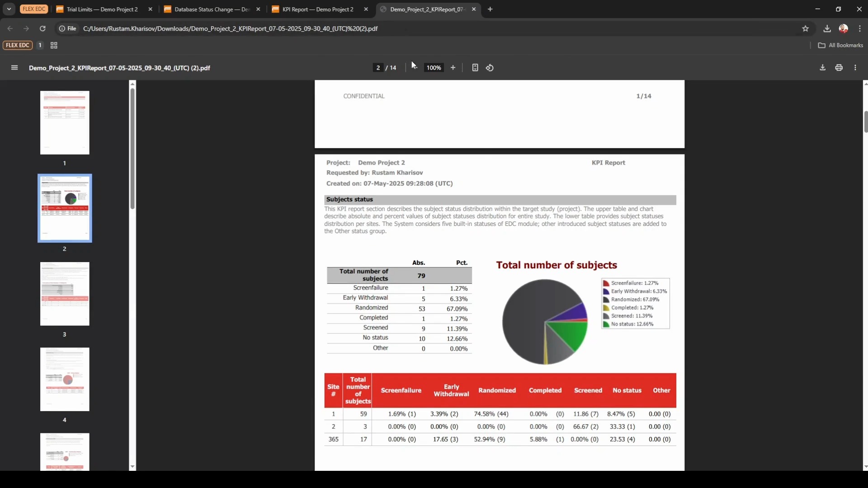Bookmark this page with star icon
Image resolution: width=868 pixels, height=488 pixels.
click(806, 28)
